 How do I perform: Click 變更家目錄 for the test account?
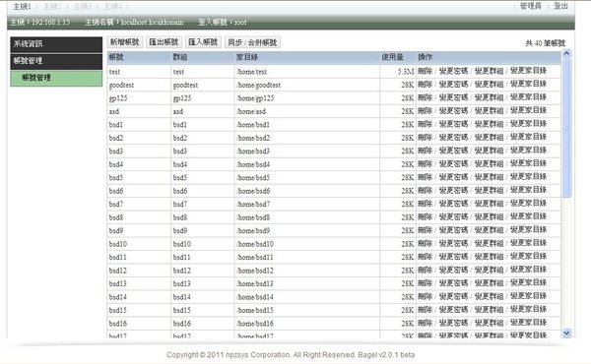528,71
